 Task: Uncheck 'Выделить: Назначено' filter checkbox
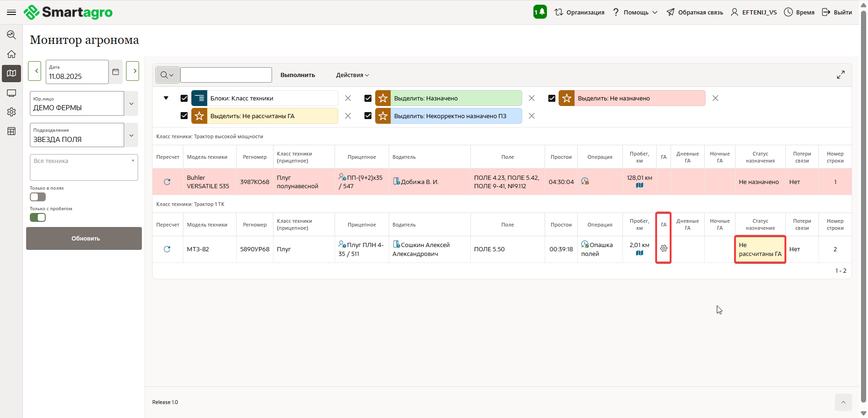[368, 99]
